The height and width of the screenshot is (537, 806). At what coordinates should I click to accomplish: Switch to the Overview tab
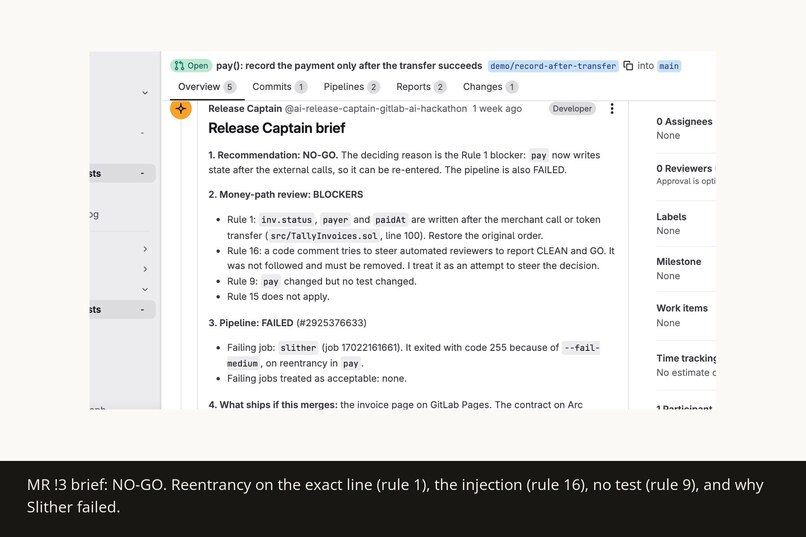coord(207,87)
